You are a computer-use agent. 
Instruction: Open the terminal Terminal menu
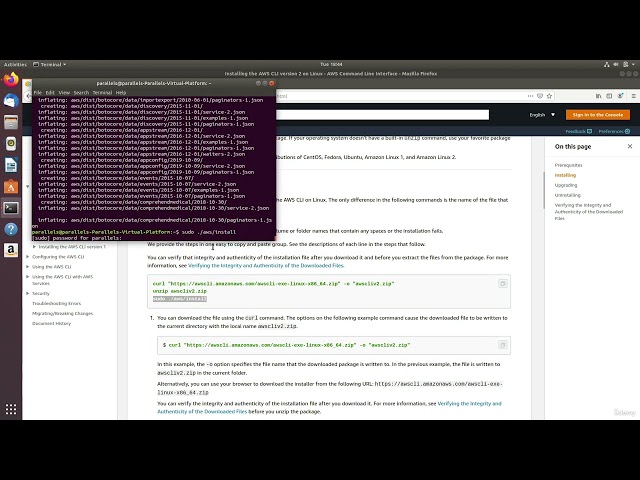102,93
